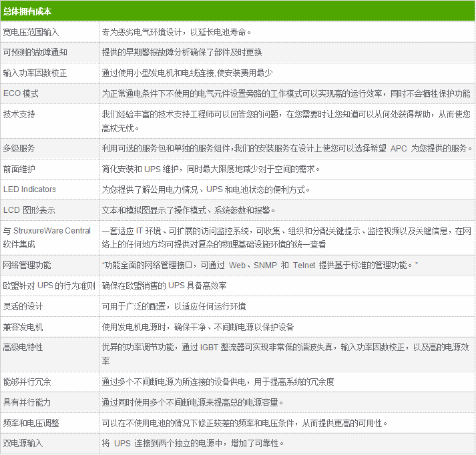Click the 可预测的故障通知 feature label
This screenshot has height=455, width=476.
tap(35, 52)
